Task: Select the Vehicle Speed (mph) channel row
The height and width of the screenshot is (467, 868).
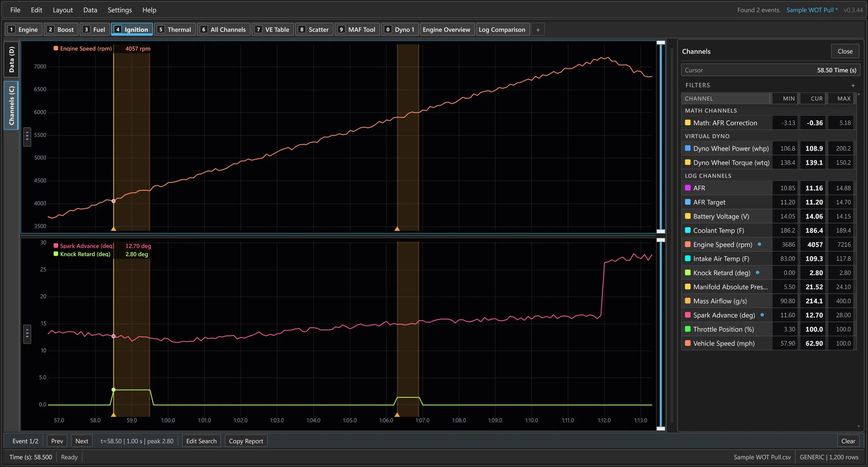Action: point(769,343)
